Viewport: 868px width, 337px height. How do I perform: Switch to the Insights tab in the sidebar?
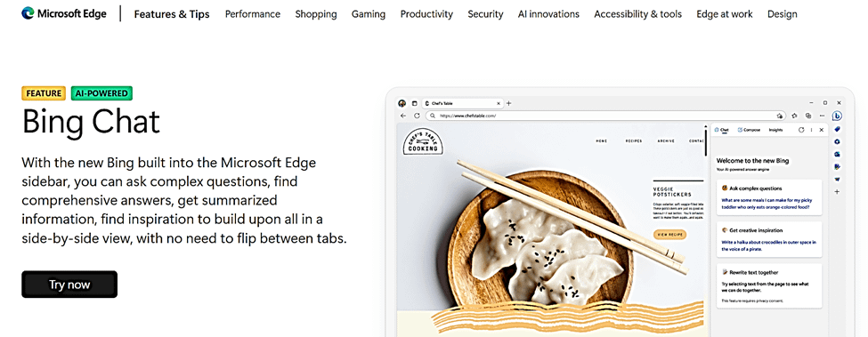[x=775, y=130]
